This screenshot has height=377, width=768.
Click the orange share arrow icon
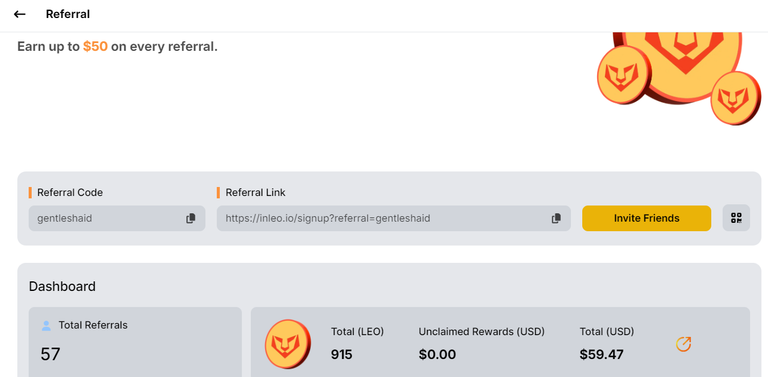[x=683, y=344]
